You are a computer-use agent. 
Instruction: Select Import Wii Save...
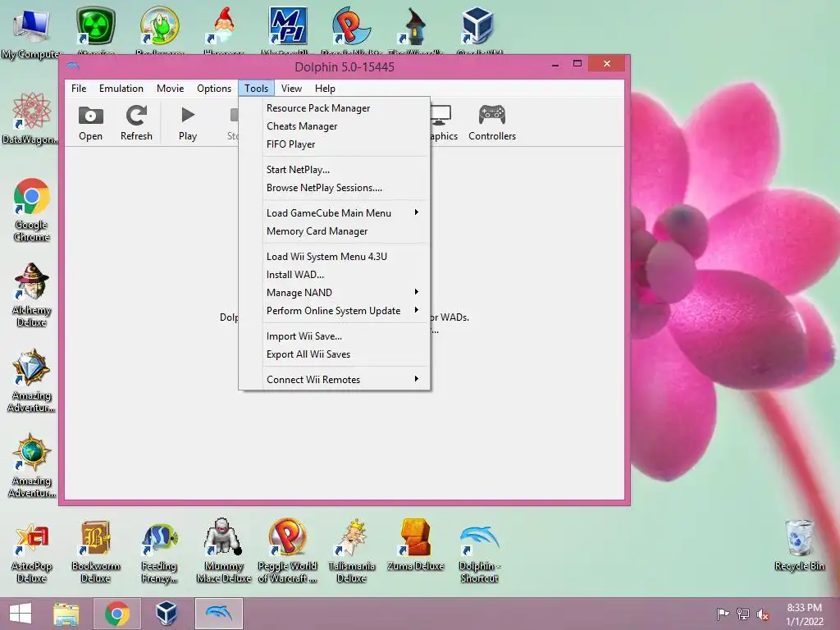point(334,336)
